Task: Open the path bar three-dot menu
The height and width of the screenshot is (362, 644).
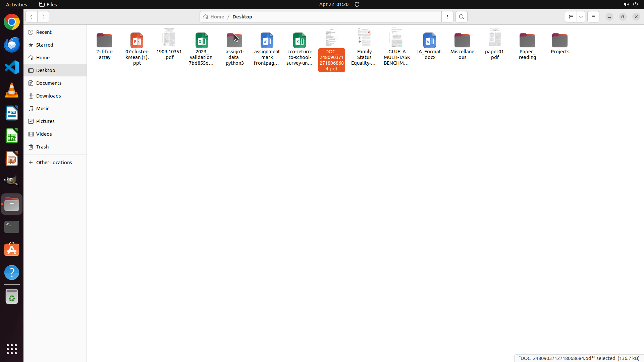Action: pos(447,17)
